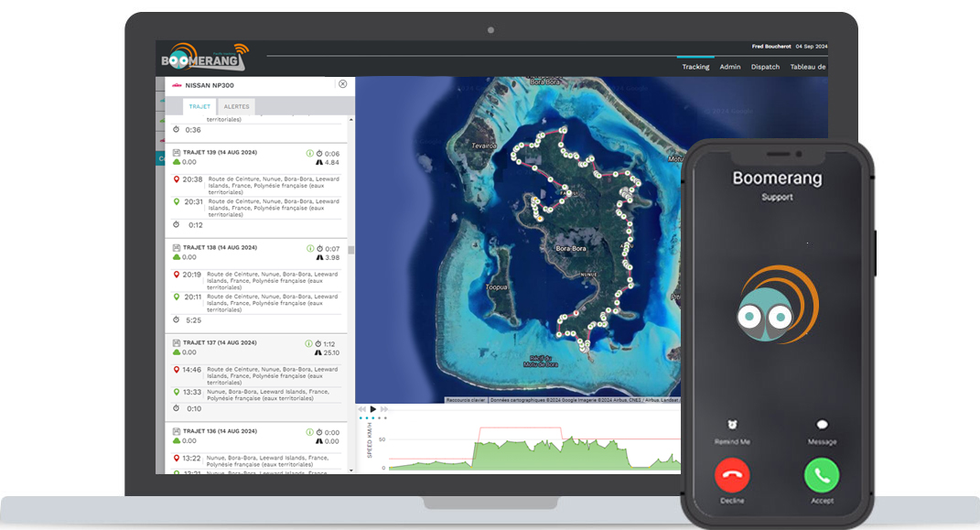980x530 pixels.
Task: Show info icon for Trajet 138
Action: 309,249
